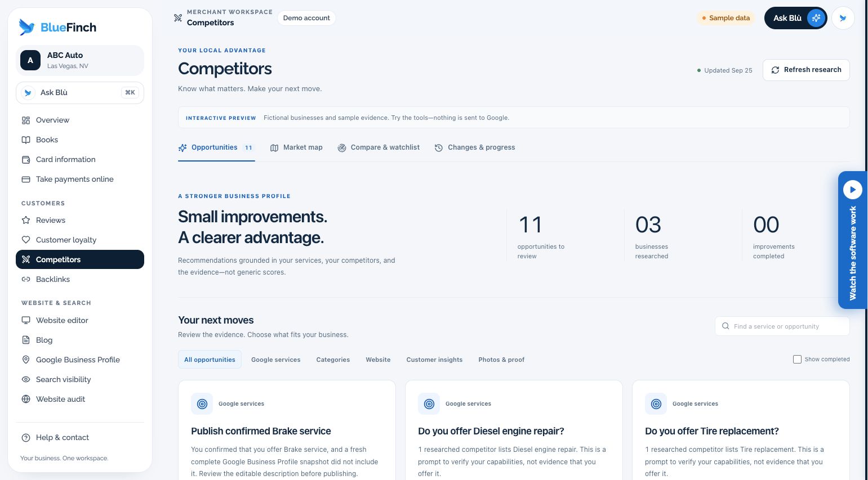Screen dimensions: 868x480
Task: Filter opportunities by Categories
Action: tap(333, 360)
